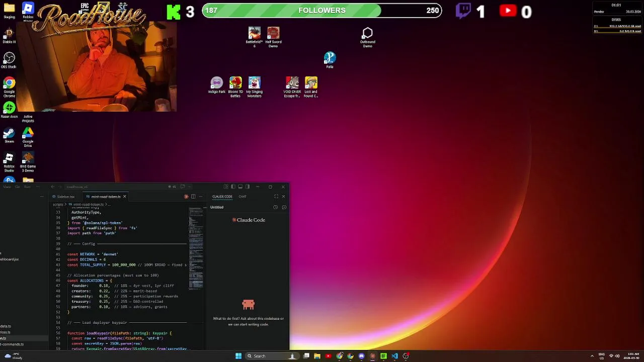The height and width of the screenshot is (362, 644).
Task: Click the TOTAL_SUPPLY code line
Action: point(127,265)
